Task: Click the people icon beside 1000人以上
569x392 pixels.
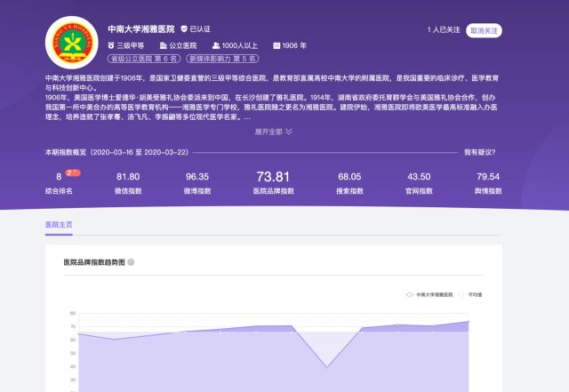Action: coord(216,45)
